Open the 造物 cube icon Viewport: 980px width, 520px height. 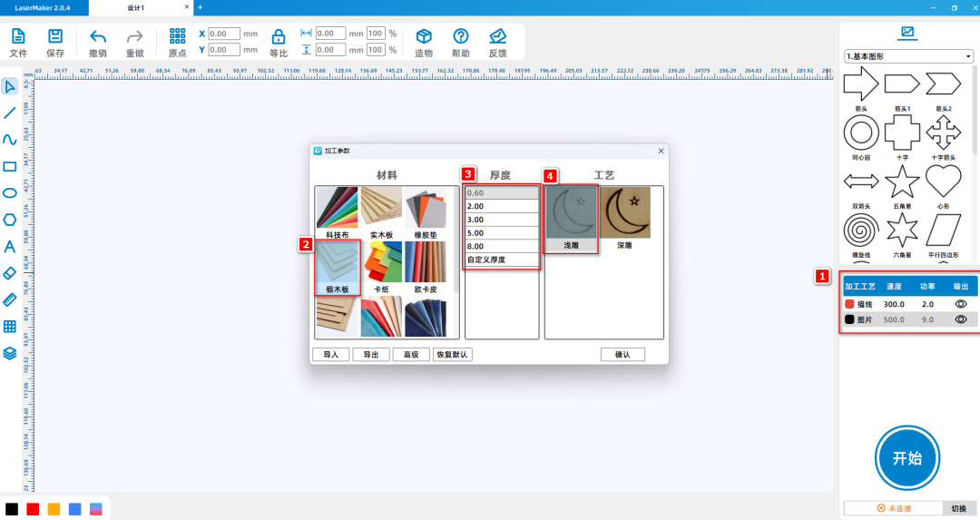click(423, 36)
